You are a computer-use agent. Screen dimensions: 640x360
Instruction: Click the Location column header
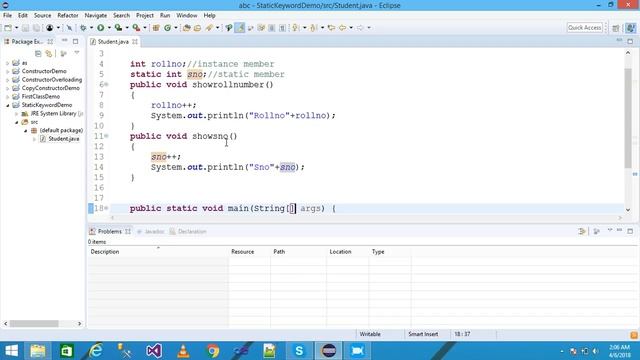[347, 252]
